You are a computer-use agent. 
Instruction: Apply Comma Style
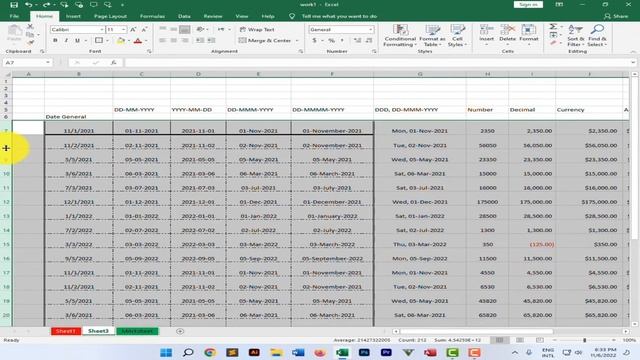click(x=342, y=40)
